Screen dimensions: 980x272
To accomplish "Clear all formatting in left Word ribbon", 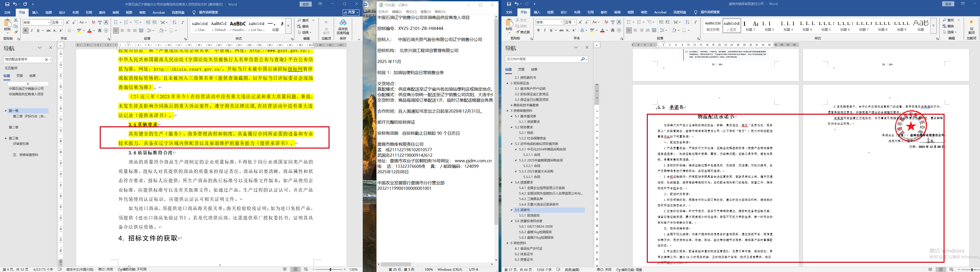I will point(93,22).
